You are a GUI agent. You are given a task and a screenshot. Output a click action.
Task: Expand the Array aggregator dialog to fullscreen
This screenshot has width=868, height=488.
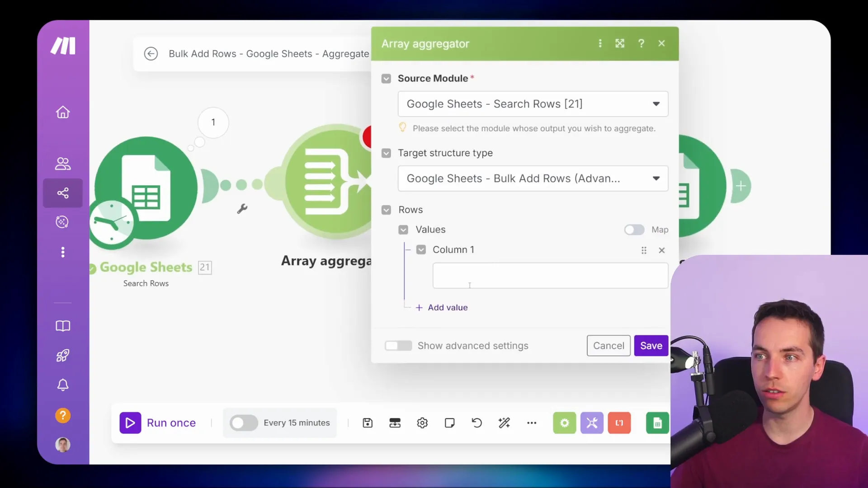(620, 43)
